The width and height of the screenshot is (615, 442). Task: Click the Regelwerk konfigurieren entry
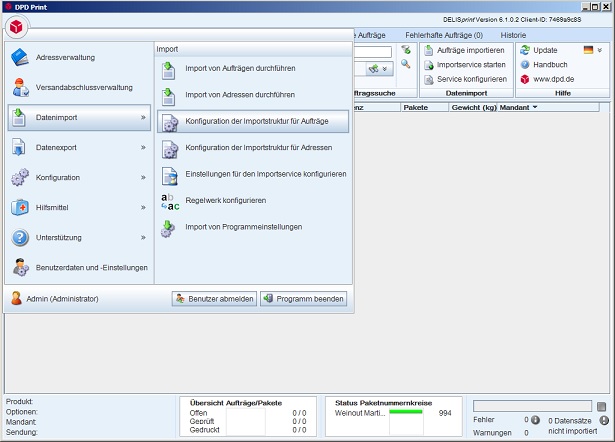pyautogui.click(x=225, y=200)
